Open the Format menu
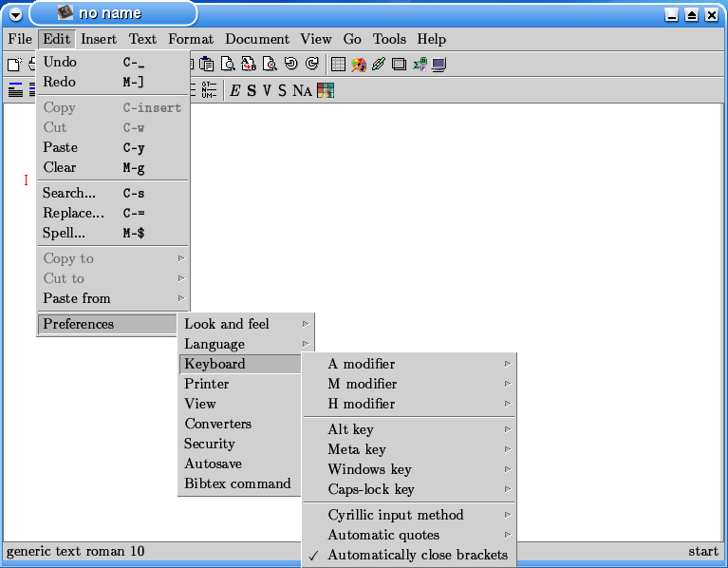 [x=191, y=39]
